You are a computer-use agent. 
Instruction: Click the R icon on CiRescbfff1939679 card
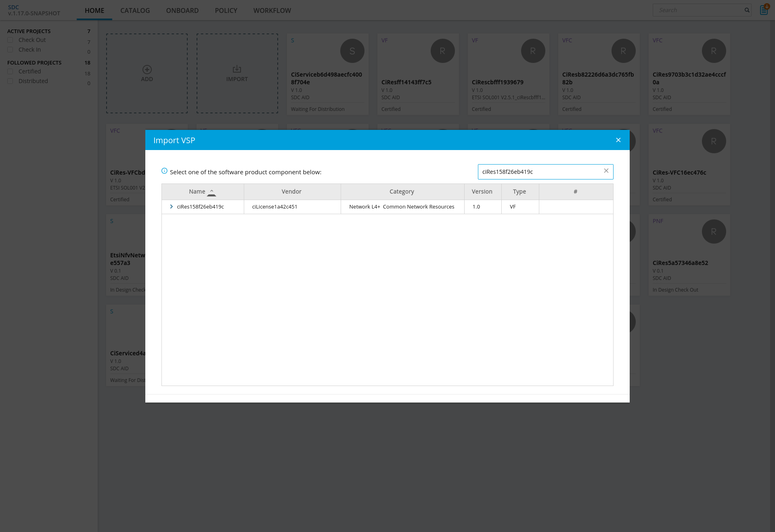point(533,51)
